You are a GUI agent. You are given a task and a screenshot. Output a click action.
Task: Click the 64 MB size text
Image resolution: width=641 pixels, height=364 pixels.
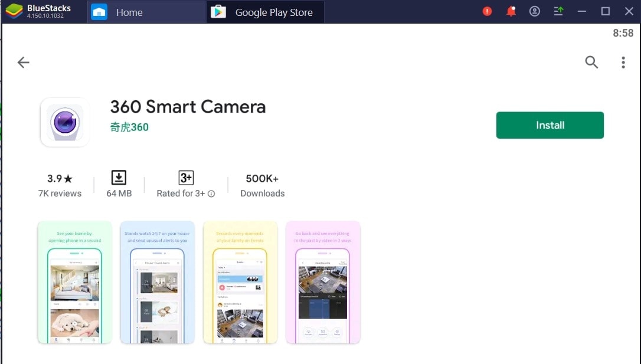point(119,194)
